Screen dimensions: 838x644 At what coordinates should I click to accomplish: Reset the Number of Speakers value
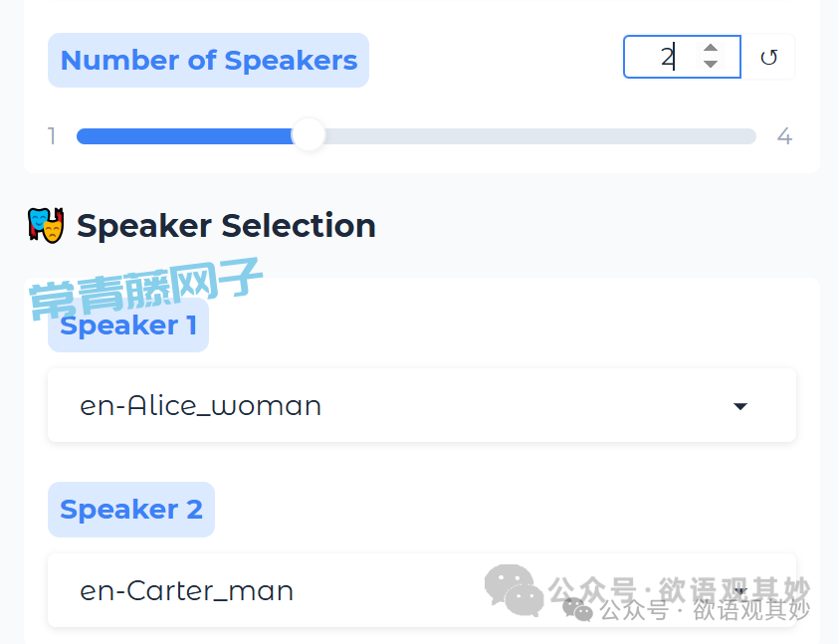pyautogui.click(x=769, y=58)
